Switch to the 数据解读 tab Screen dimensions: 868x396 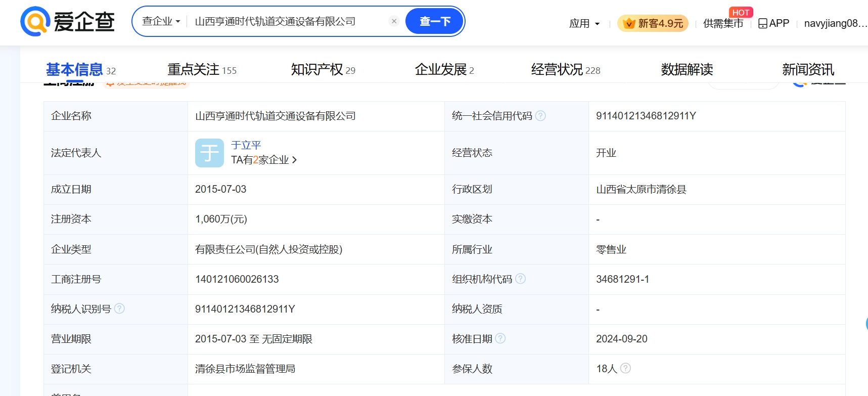(687, 70)
